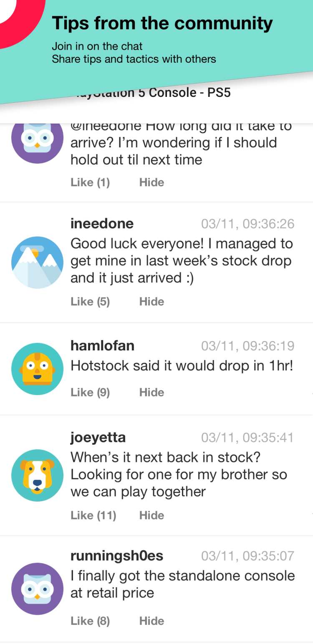This screenshot has width=313, height=644.
Task: Tap ineedone's mountain avatar icon
Action: 37,262
